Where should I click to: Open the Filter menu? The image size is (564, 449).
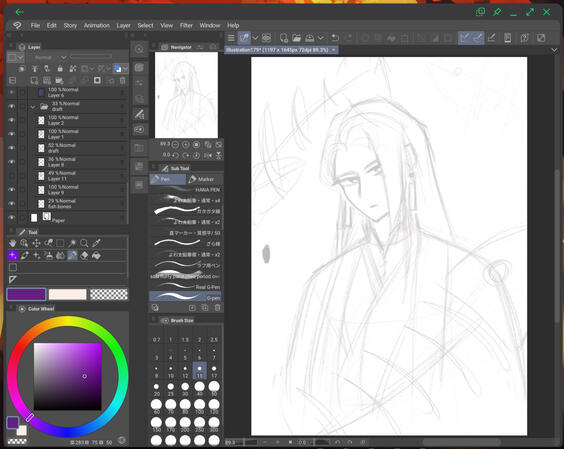[186, 26]
